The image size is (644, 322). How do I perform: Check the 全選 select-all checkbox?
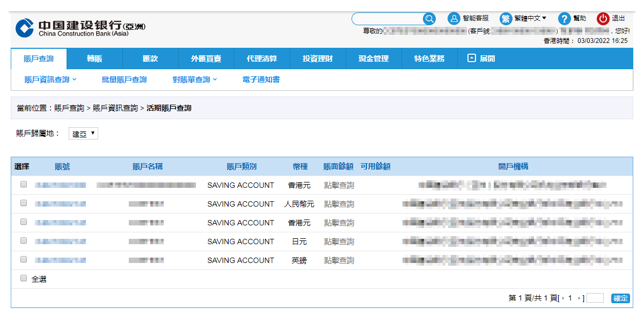[x=24, y=278]
